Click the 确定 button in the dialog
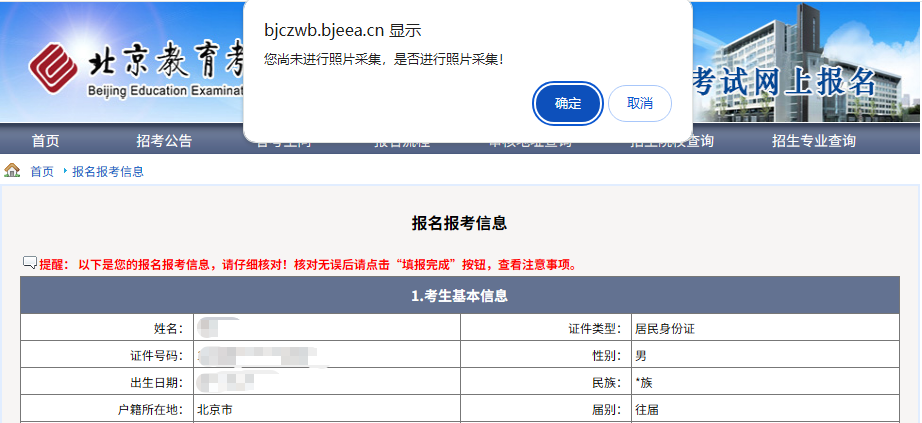 click(x=568, y=103)
